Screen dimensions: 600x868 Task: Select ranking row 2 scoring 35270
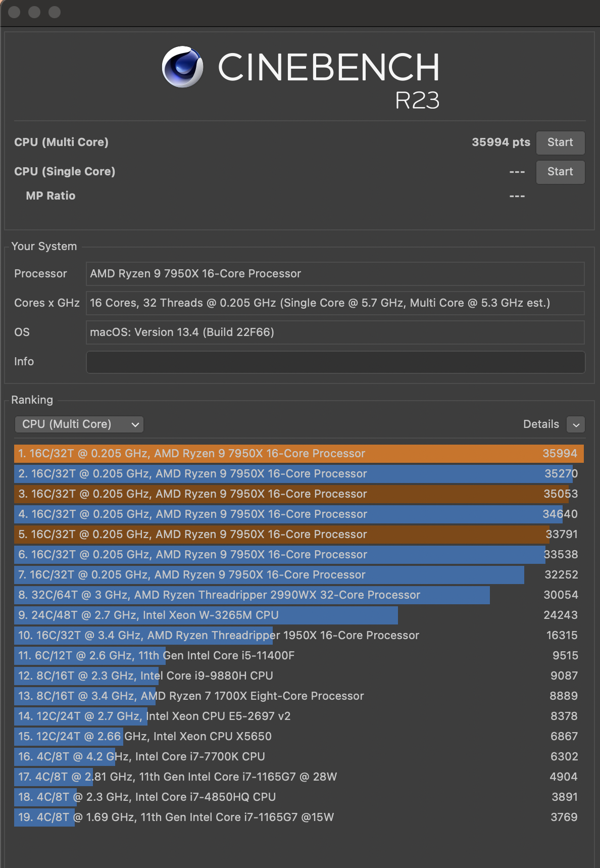[x=299, y=474]
